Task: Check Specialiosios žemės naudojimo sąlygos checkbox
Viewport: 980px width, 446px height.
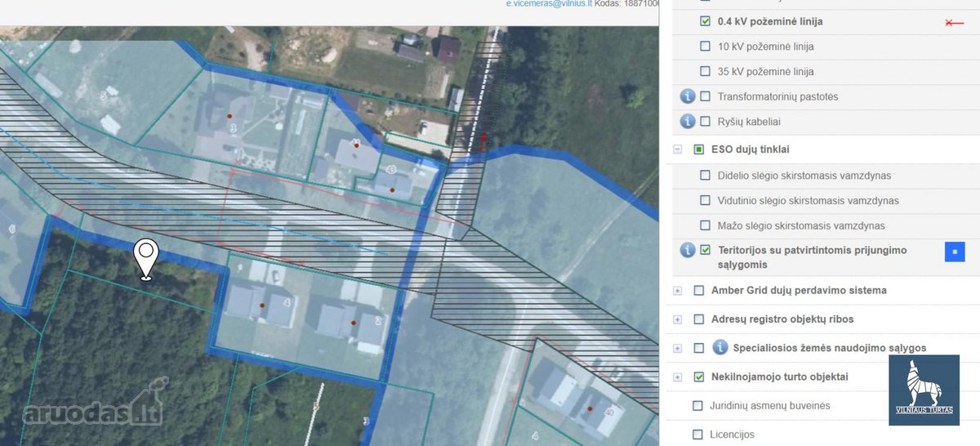Action: click(x=698, y=348)
